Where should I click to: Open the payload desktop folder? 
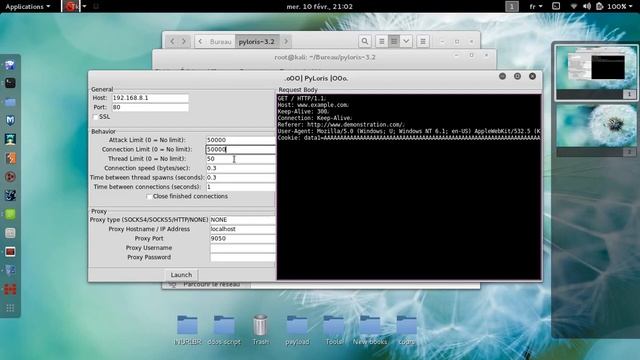[297, 330]
